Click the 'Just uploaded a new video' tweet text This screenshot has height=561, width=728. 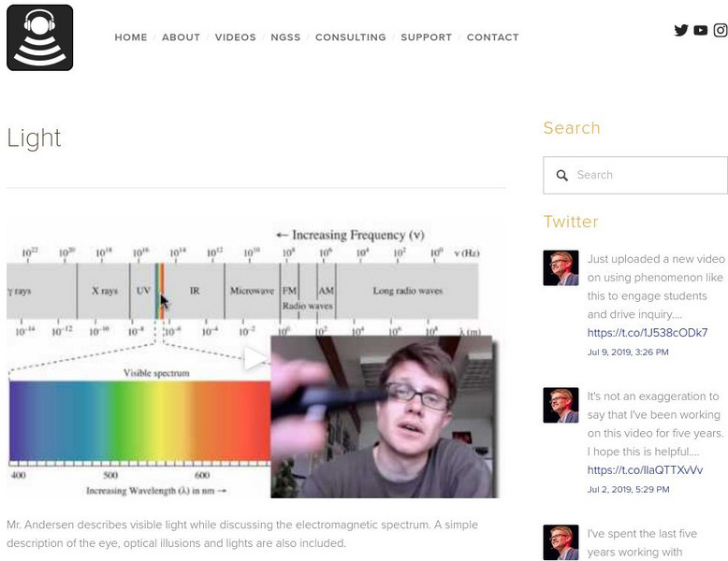(x=656, y=286)
